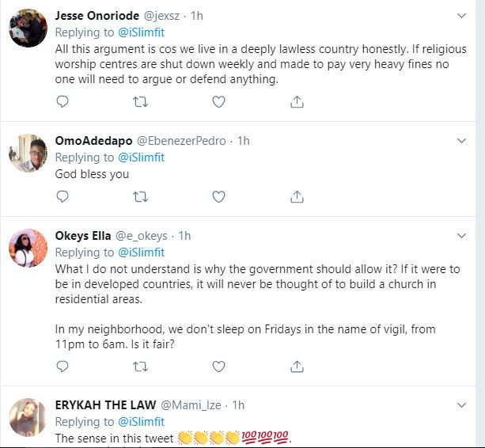Share Jesse Onoriode's tweet
Screen dimensions: 485x448
pos(297,101)
